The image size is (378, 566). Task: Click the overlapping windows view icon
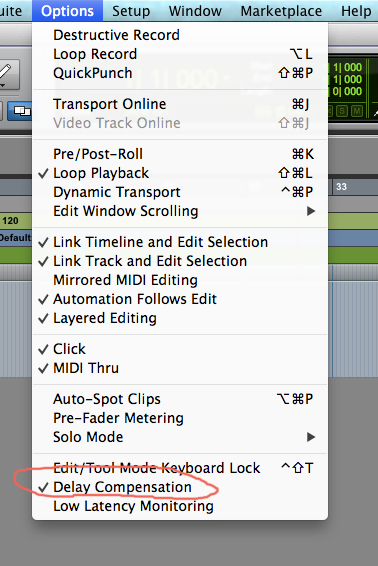(21, 110)
